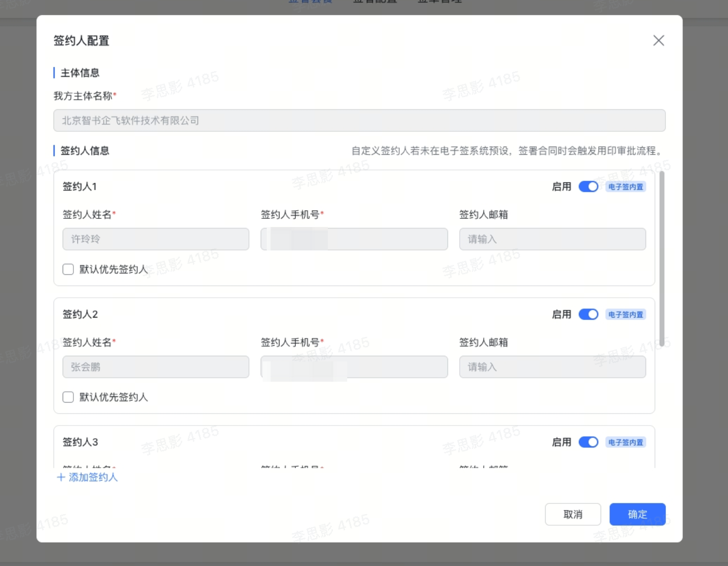Image resolution: width=728 pixels, height=566 pixels.
Task: Confirm with the 确定 button
Action: coord(637,514)
